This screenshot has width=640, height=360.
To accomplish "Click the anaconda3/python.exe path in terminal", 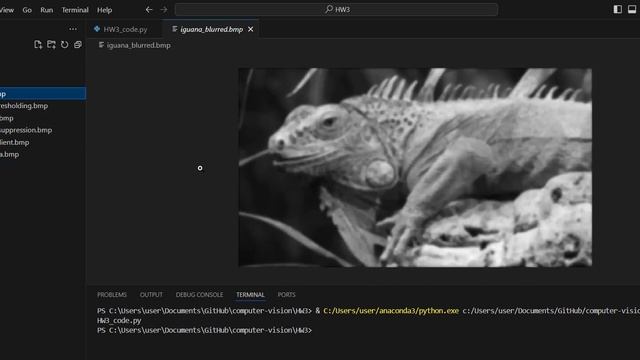I will 391,311.
